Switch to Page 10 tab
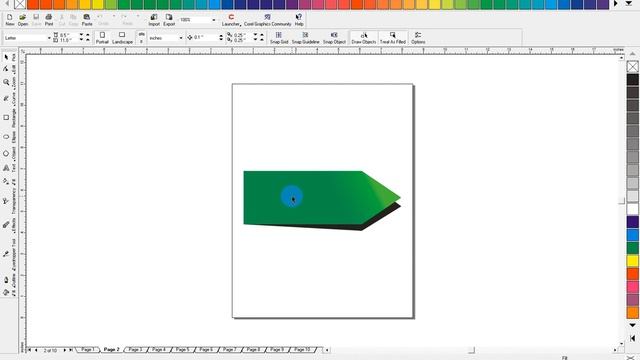The width and height of the screenshot is (640, 360). click(x=302, y=350)
